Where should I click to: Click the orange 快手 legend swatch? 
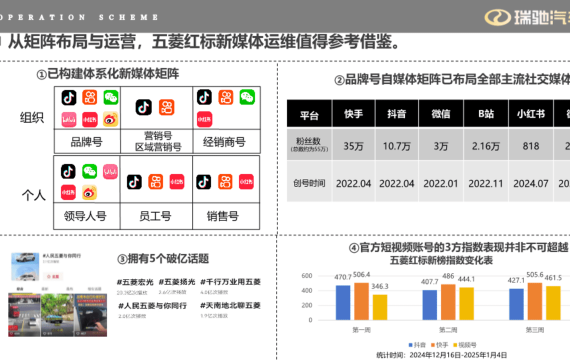click(433, 345)
